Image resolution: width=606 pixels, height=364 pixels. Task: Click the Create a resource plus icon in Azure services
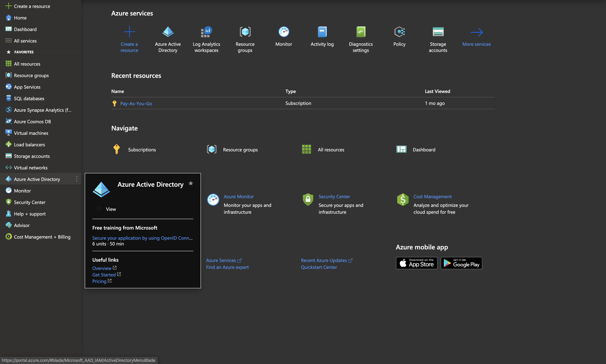[x=129, y=32]
